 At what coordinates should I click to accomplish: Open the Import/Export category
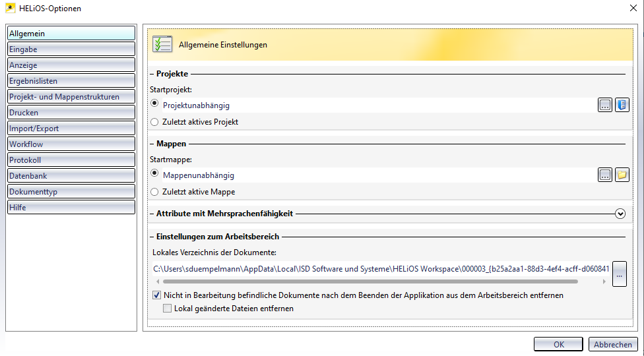[x=71, y=128]
